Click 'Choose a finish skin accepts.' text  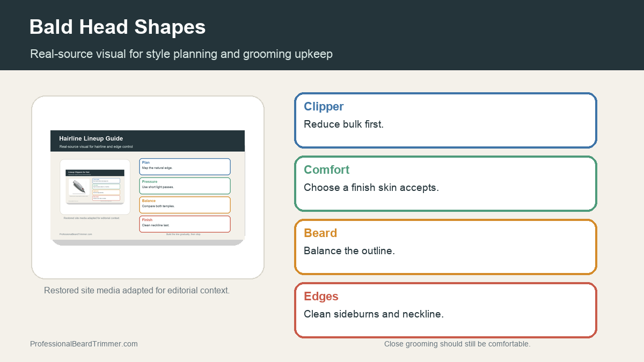(x=371, y=187)
